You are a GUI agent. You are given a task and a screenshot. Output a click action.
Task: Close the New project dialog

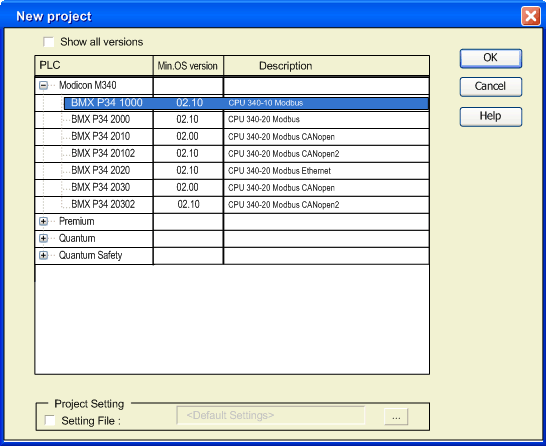click(531, 16)
